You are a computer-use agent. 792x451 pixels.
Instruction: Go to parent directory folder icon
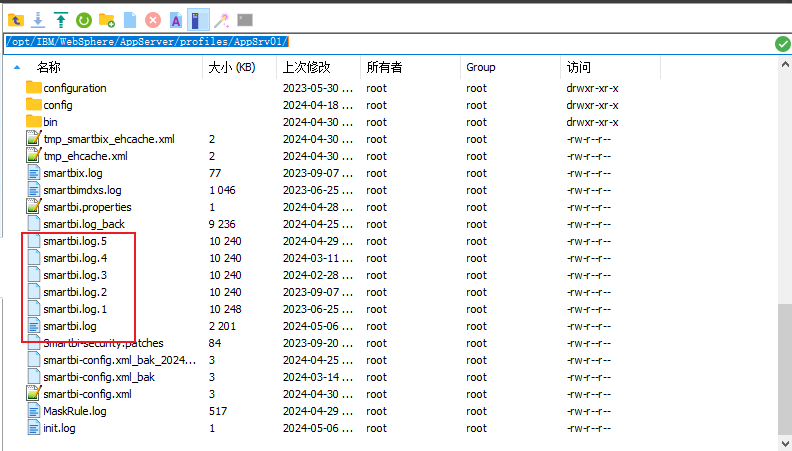(16, 20)
